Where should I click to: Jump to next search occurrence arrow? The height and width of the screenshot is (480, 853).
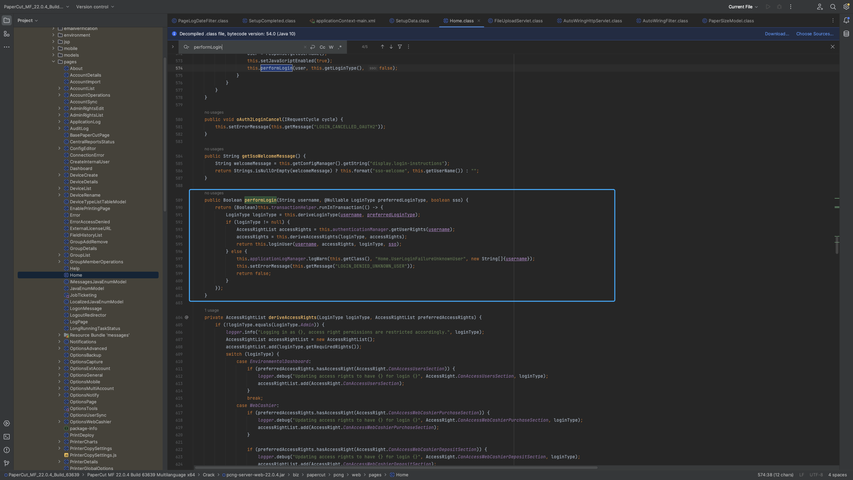click(x=391, y=47)
